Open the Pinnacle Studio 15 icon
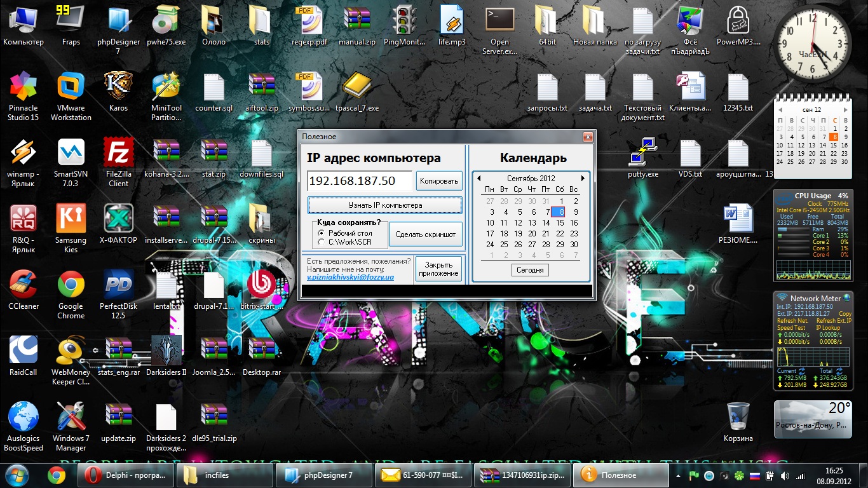 click(x=24, y=88)
